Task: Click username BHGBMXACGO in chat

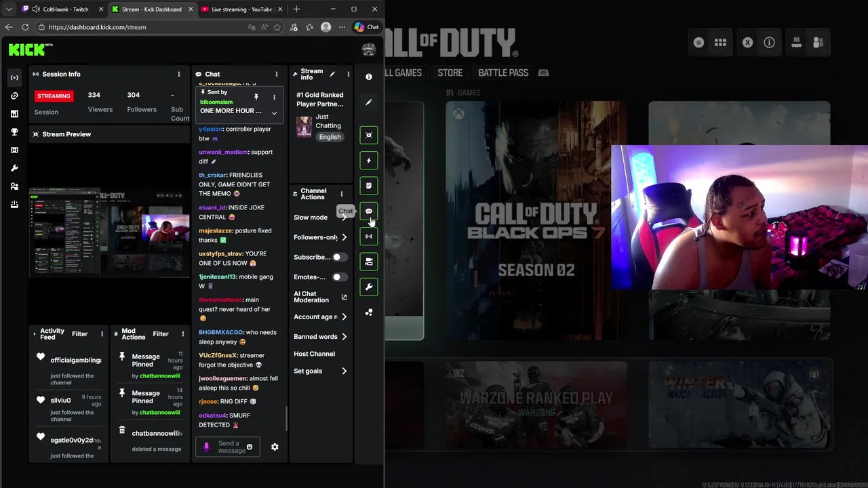Action: click(220, 332)
